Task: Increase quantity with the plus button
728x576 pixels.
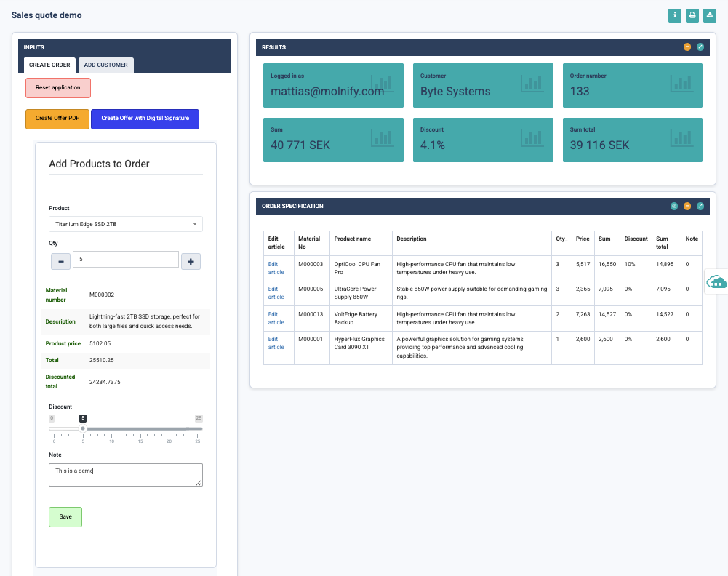Action: (191, 261)
